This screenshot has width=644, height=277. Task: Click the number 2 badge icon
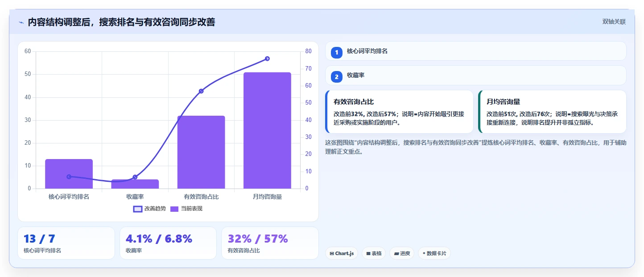pos(337,77)
